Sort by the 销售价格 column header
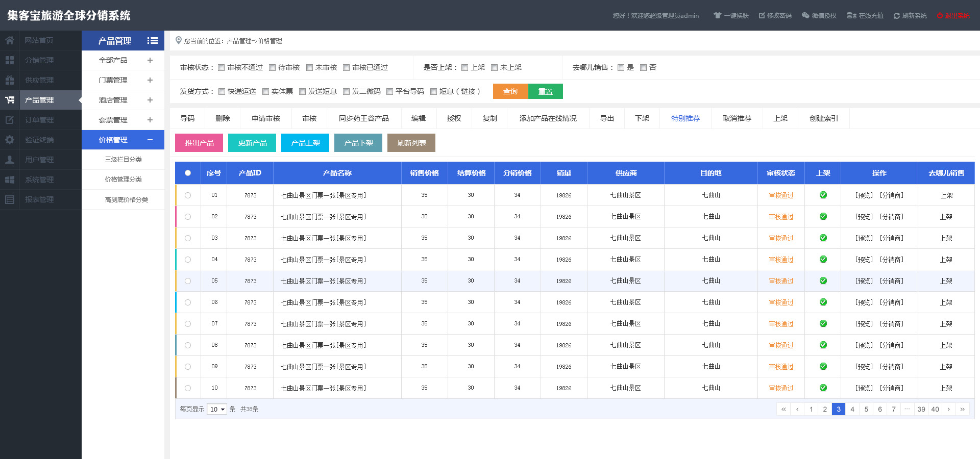980x459 pixels. click(424, 173)
